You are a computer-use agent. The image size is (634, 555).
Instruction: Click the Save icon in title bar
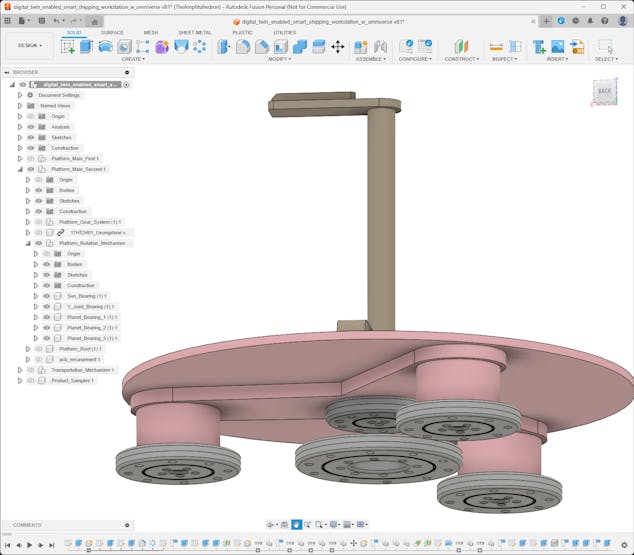(x=41, y=20)
